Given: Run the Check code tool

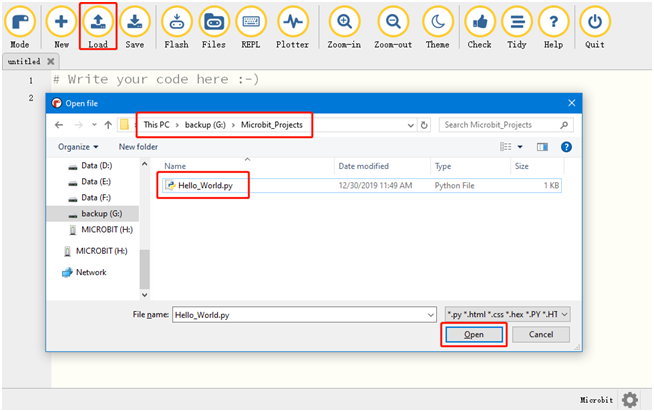Looking at the screenshot, I should pyautogui.click(x=479, y=22).
